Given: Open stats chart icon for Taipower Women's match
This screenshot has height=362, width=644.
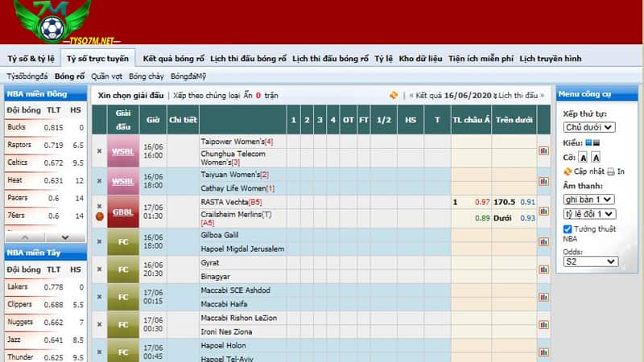Looking at the screenshot, I should click(543, 150).
